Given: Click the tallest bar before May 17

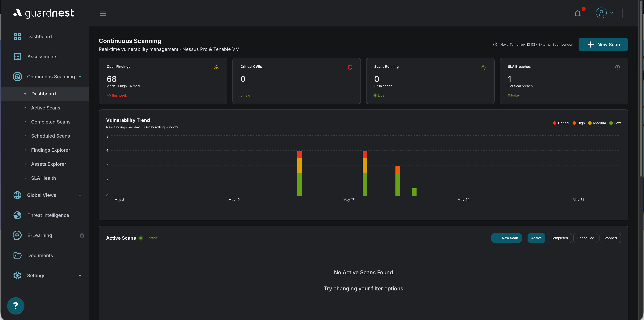Looking at the screenshot, I should tap(299, 173).
